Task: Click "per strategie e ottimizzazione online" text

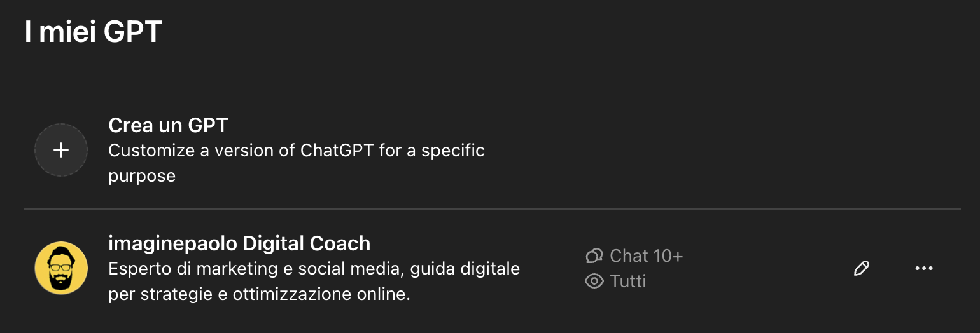Action: (x=259, y=294)
